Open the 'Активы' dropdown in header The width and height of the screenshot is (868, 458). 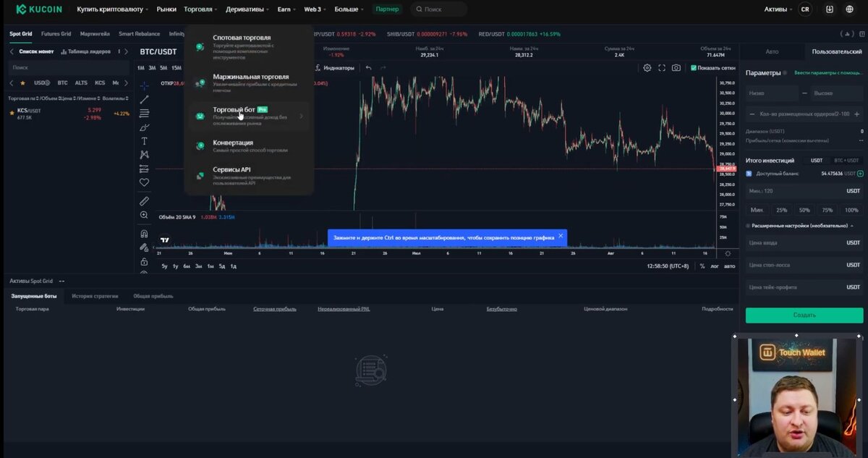tap(778, 9)
